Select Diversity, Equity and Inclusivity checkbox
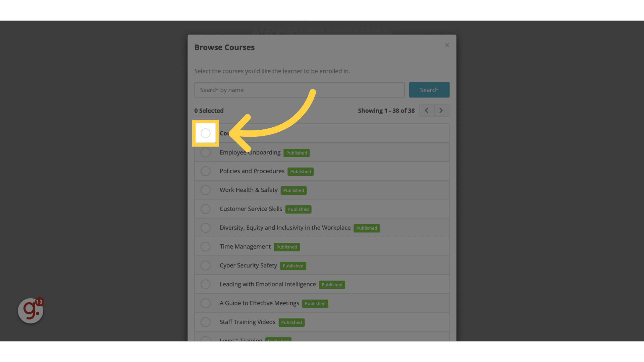The height and width of the screenshot is (362, 644). (206, 228)
